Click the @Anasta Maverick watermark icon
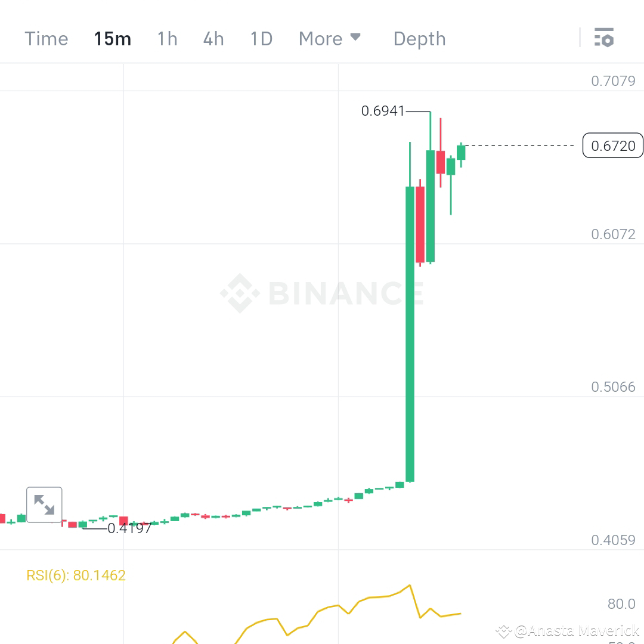Image resolution: width=644 pixels, height=644 pixels. (504, 631)
